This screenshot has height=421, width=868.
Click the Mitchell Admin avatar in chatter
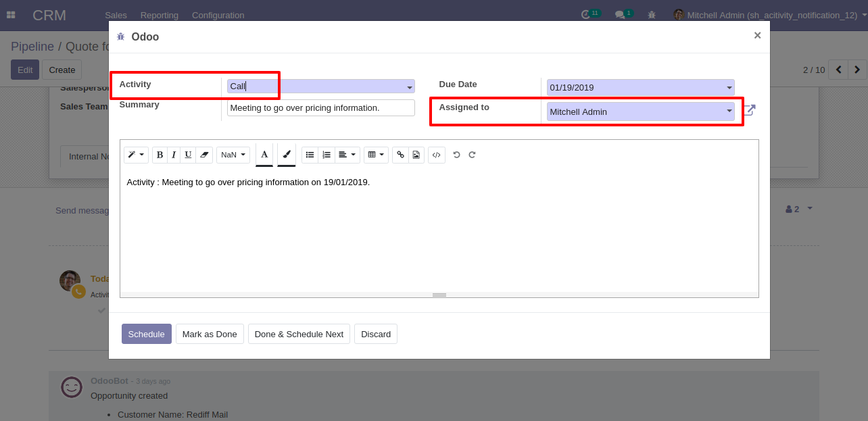[70, 281]
